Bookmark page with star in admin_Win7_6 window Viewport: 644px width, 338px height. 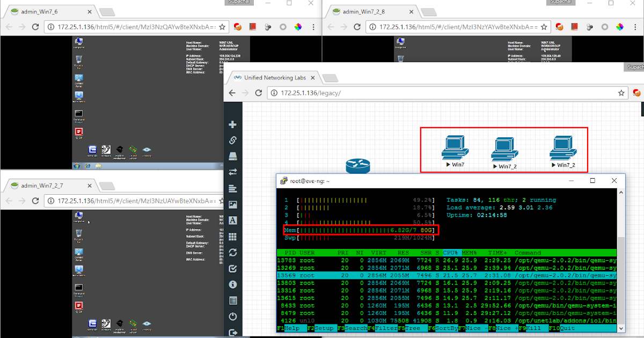click(x=222, y=27)
